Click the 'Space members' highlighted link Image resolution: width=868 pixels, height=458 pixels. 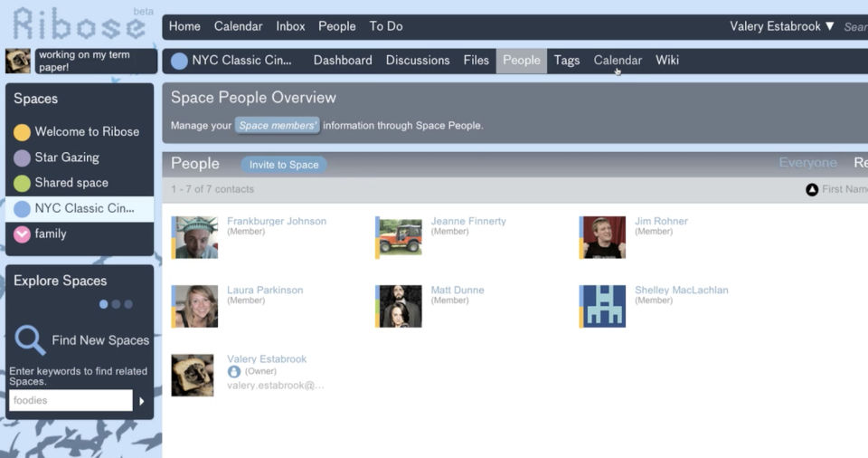pyautogui.click(x=277, y=125)
